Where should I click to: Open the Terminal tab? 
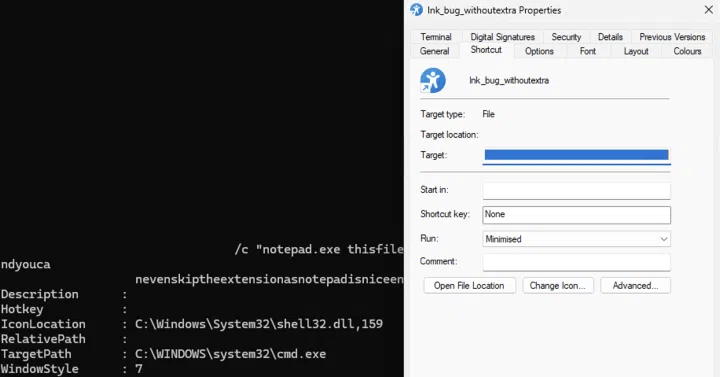point(436,37)
